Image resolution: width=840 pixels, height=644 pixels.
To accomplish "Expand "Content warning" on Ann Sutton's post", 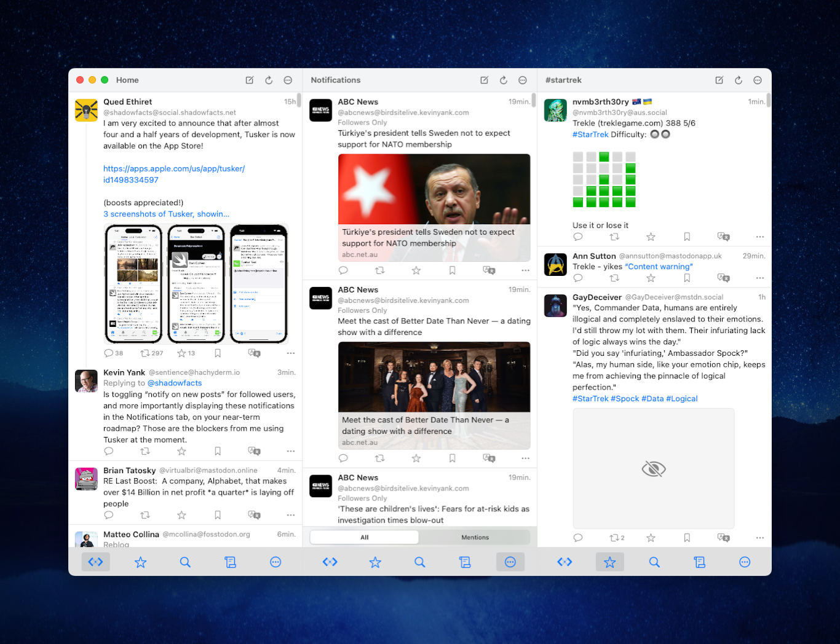I will [659, 267].
